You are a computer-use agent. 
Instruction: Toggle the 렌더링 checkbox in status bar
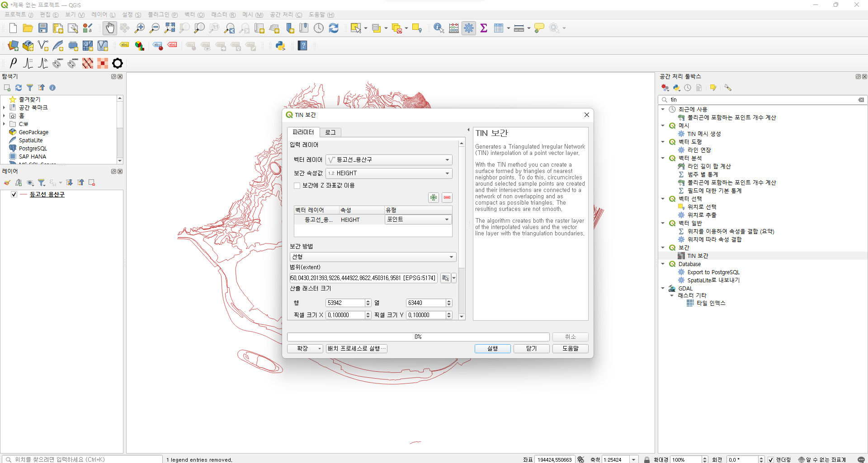[x=770, y=459]
